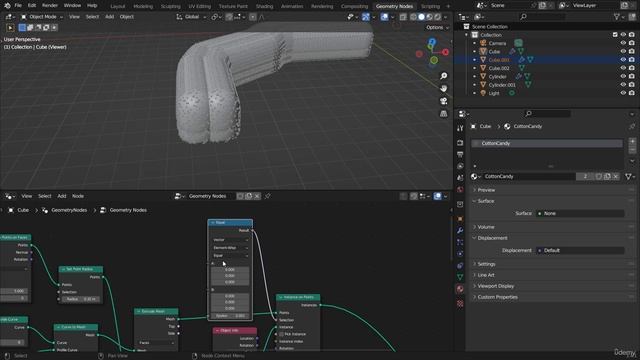Open node editor Add menu
This screenshot has height=360, width=640.
[x=62, y=196]
